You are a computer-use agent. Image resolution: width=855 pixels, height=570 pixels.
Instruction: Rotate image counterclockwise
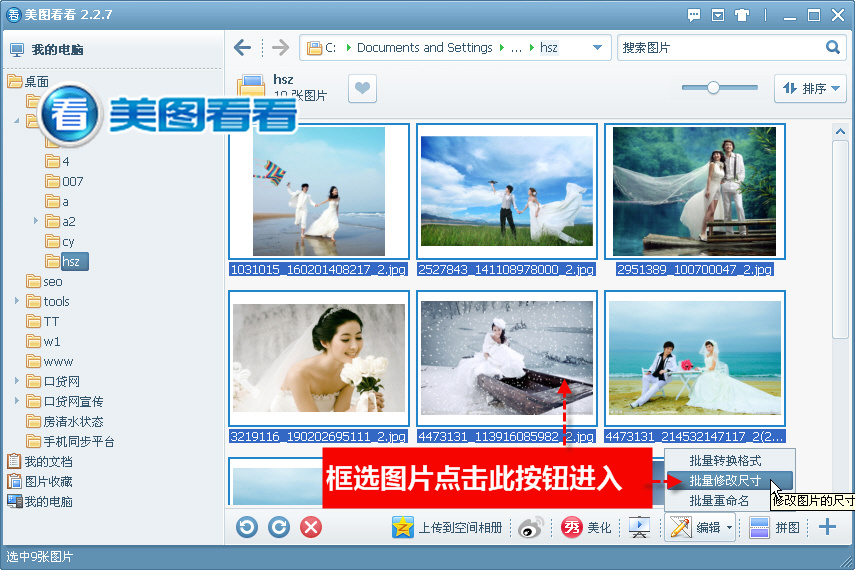247,527
